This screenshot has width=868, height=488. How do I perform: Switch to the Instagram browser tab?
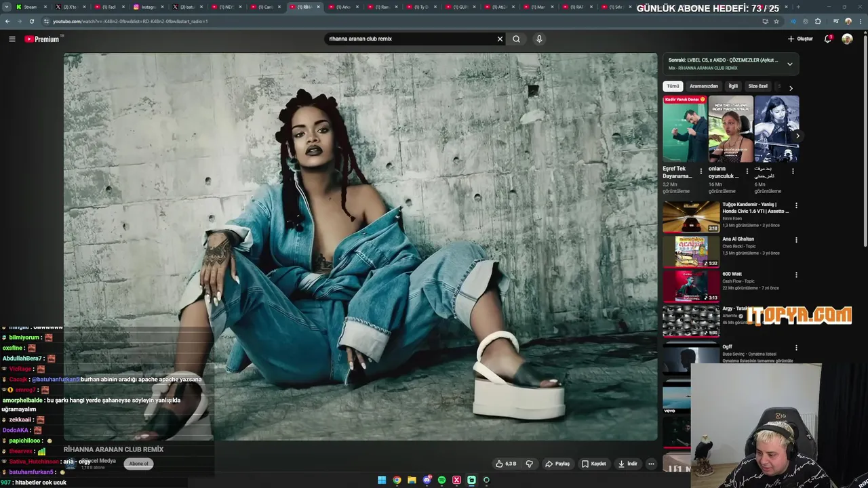pos(148,7)
